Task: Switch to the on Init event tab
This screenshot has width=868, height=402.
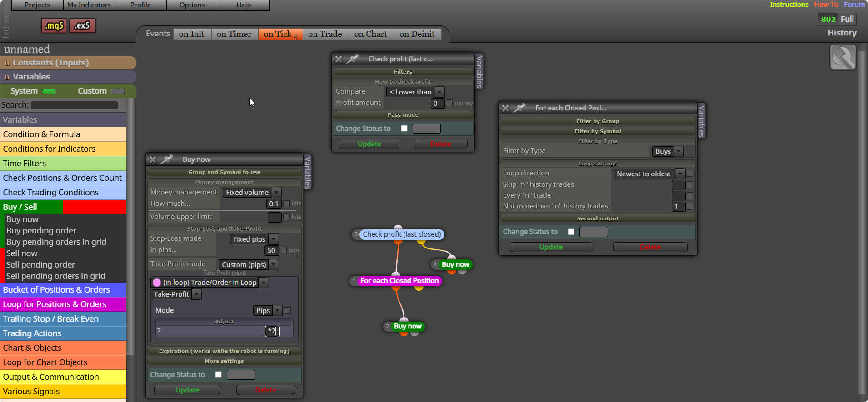Action: coord(191,34)
